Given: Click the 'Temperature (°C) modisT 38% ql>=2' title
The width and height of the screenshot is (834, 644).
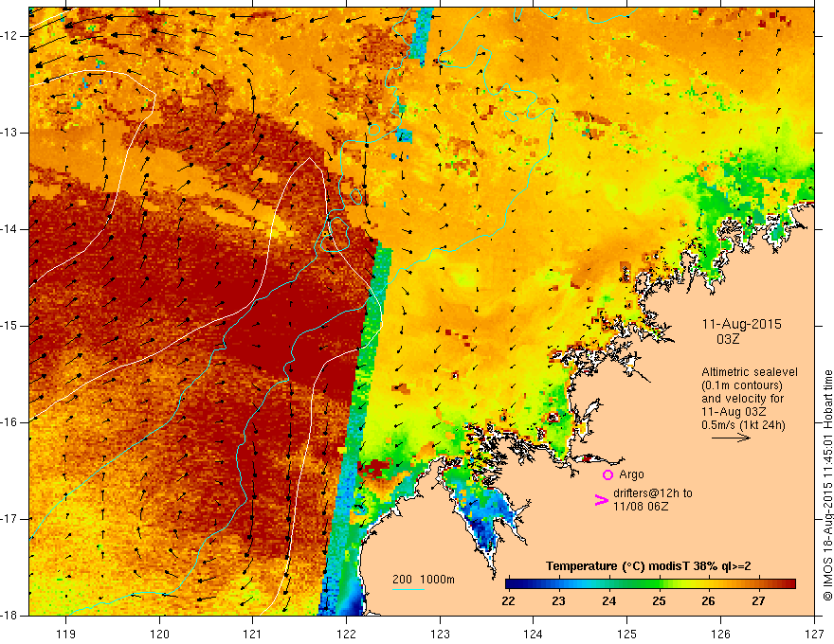Looking at the screenshot, I should point(648,566).
